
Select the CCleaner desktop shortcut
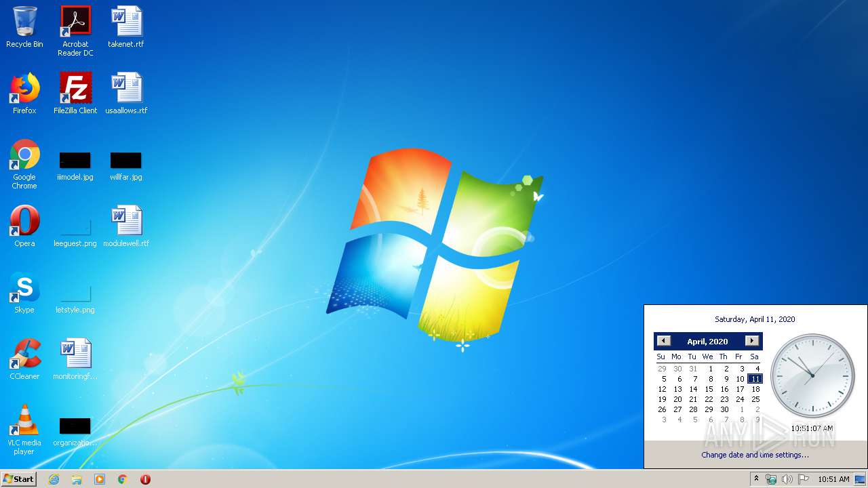pos(24,359)
